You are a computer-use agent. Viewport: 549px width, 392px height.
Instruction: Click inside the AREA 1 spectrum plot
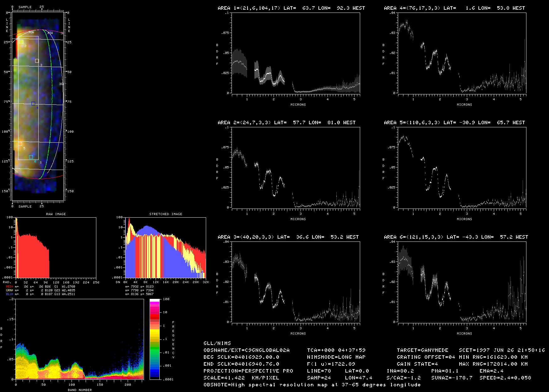click(x=296, y=53)
